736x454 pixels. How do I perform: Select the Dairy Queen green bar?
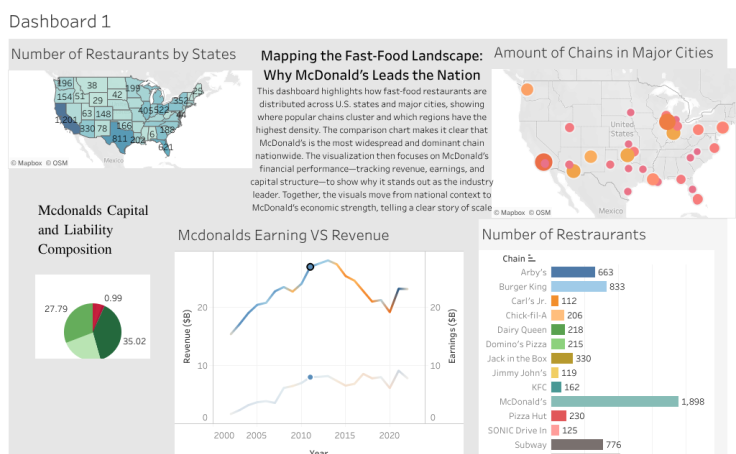click(558, 330)
